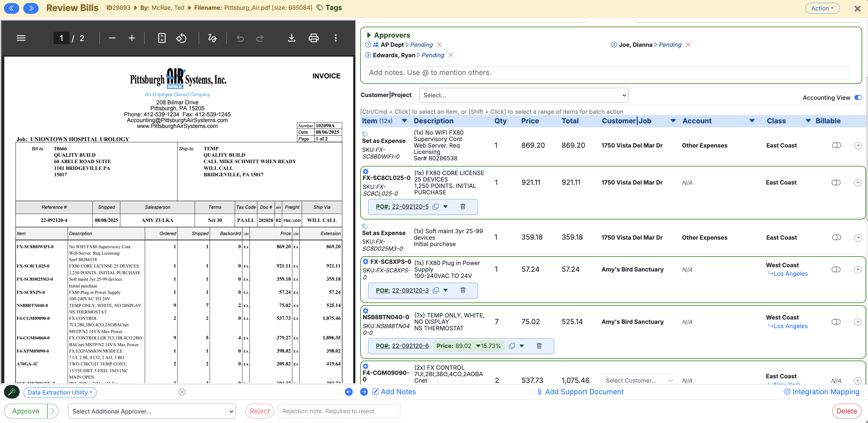
Task: Open Select Additional Approver dropdown
Action: click(152, 411)
